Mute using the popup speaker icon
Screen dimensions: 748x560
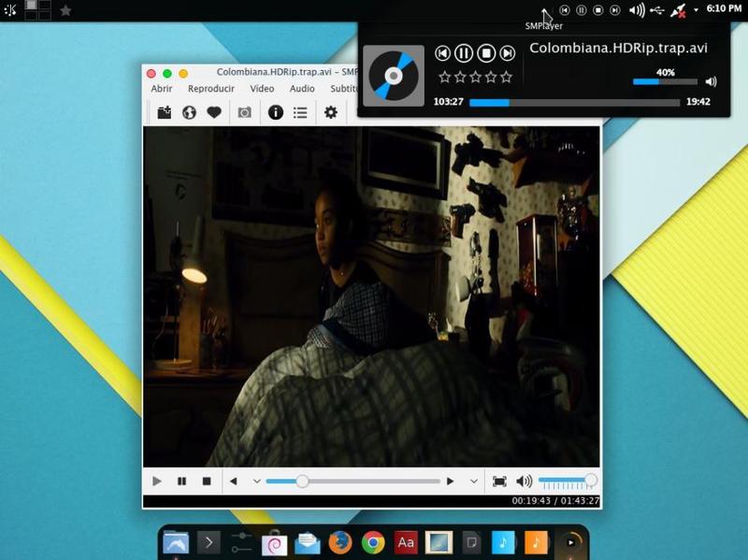[x=711, y=81]
